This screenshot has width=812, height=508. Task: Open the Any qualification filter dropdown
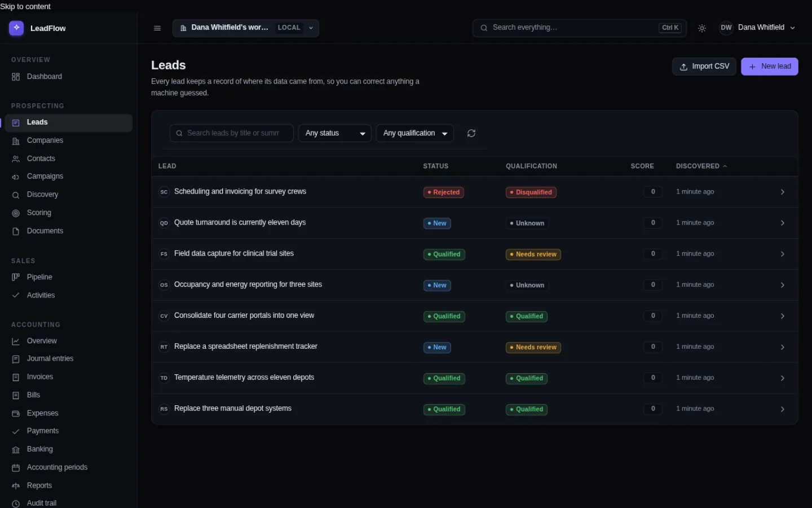pos(415,133)
